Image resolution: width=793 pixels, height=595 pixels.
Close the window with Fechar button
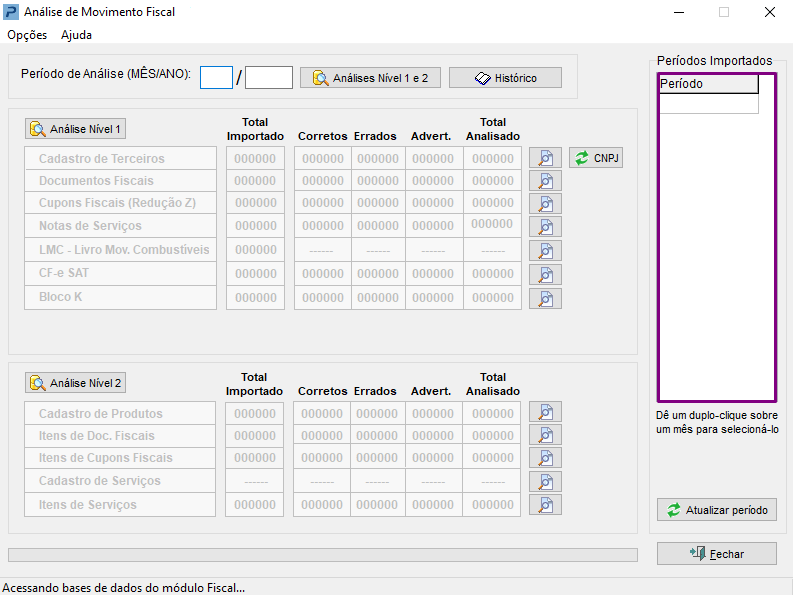click(x=716, y=553)
